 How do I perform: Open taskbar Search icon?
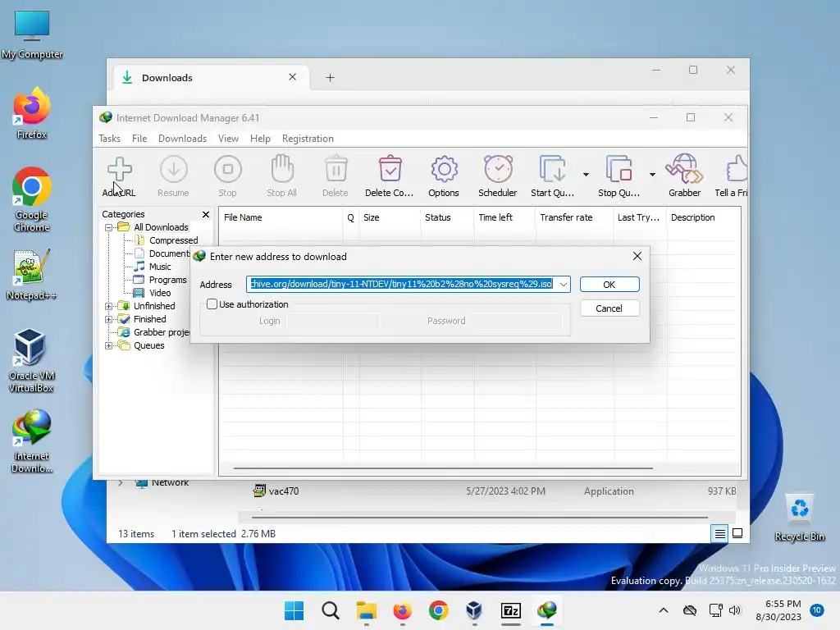[x=331, y=610]
